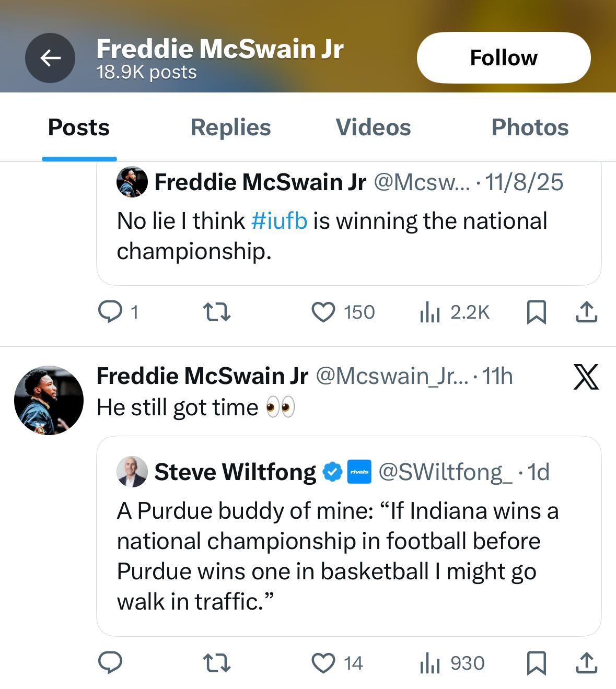Like the post with 150 likes

click(x=323, y=312)
